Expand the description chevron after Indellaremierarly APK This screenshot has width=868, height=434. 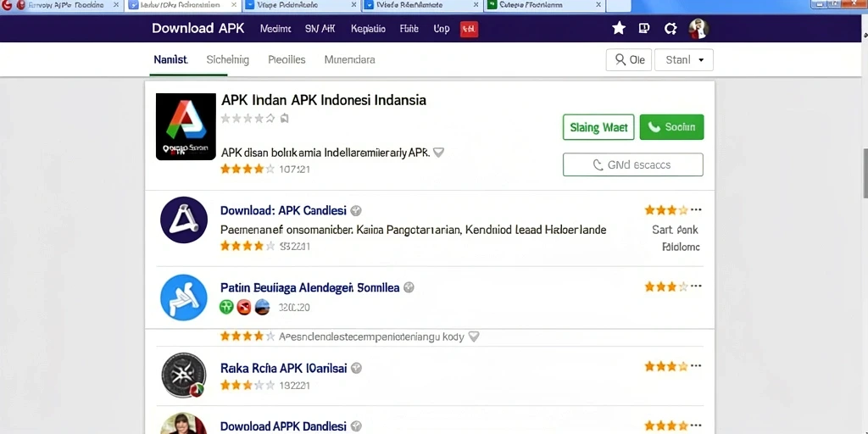438,153
